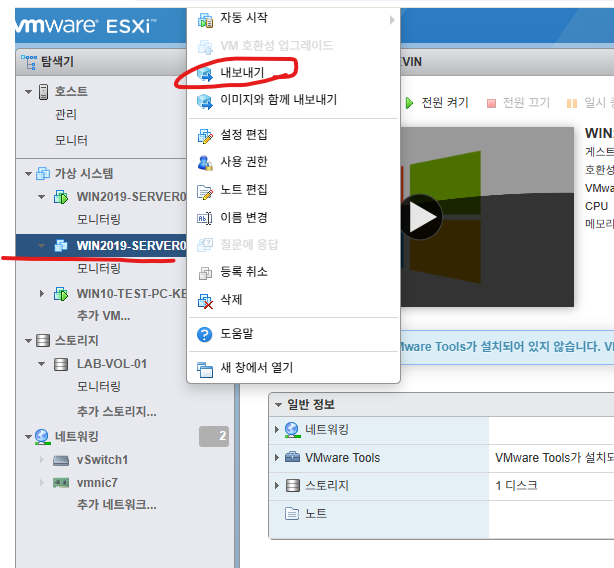Click the vmnic7 network card icon
The height and width of the screenshot is (568, 614).
[x=61, y=483]
